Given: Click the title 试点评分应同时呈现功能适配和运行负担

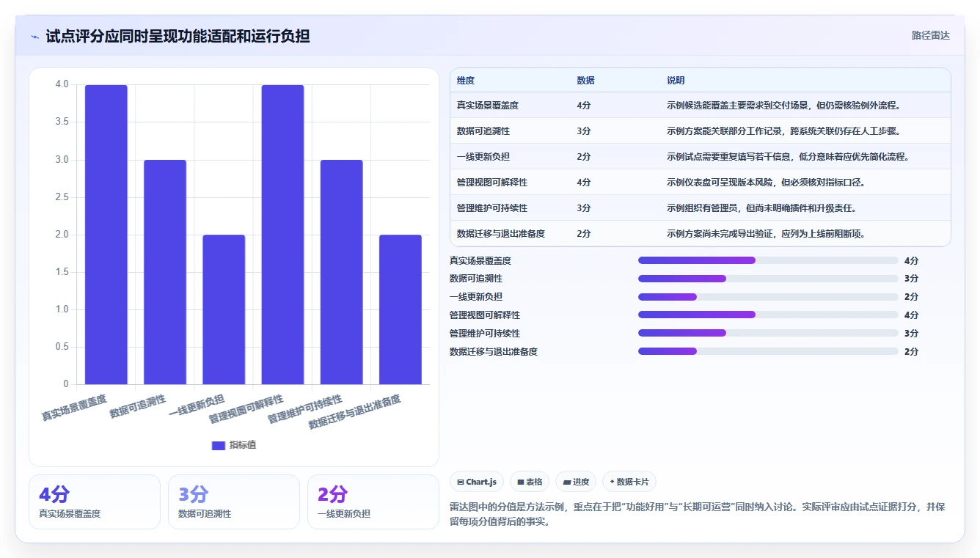Looking at the screenshot, I should 178,37.
